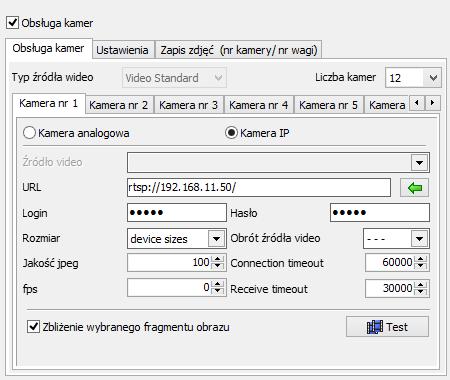The width and height of the screenshot is (450, 380).
Task: Uncheck the top Obsługa kamer checkbox
Action: pyautogui.click(x=12, y=23)
